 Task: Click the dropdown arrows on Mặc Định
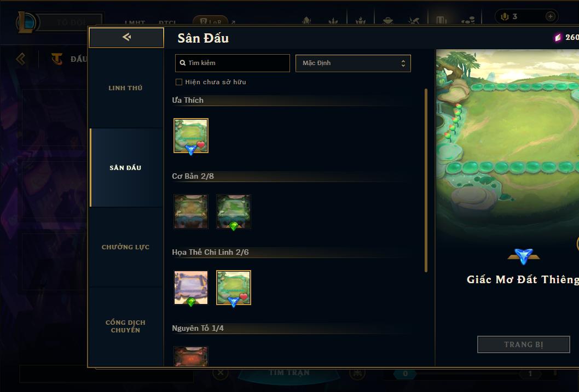403,63
